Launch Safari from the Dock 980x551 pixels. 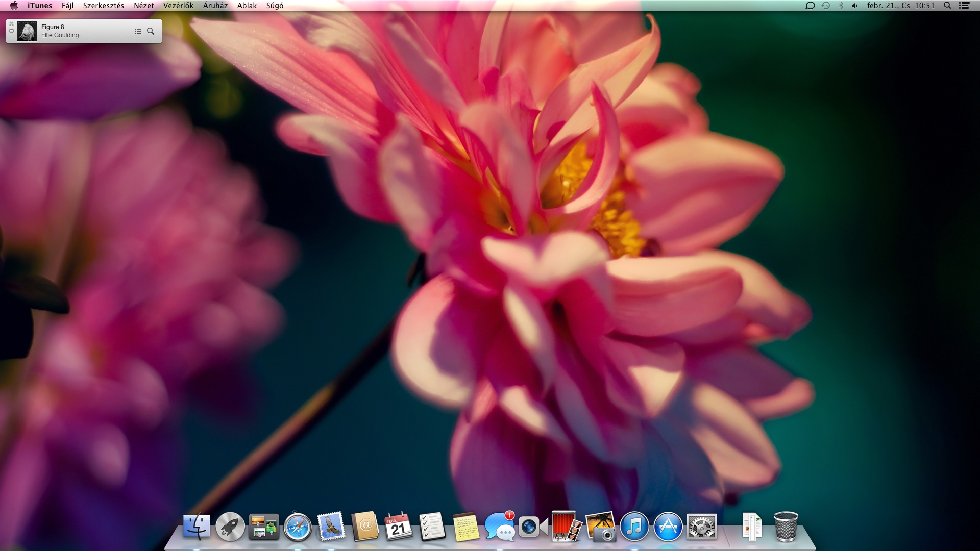click(x=298, y=527)
